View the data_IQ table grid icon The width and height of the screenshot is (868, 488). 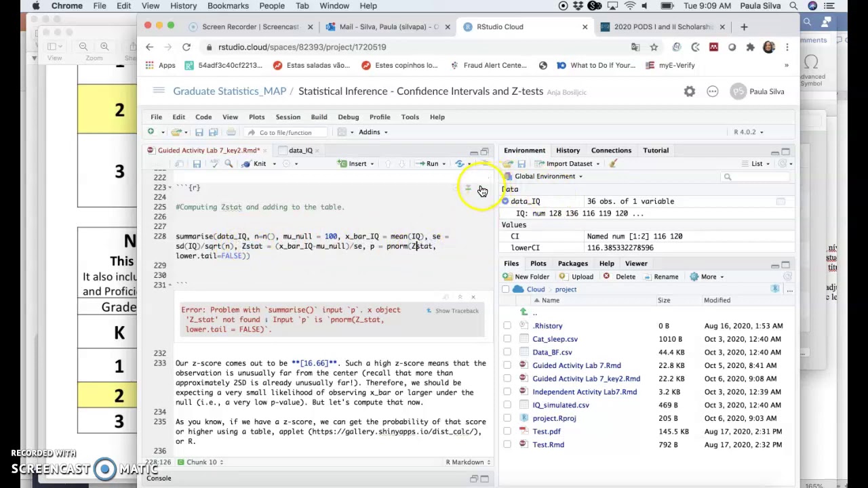coord(781,201)
